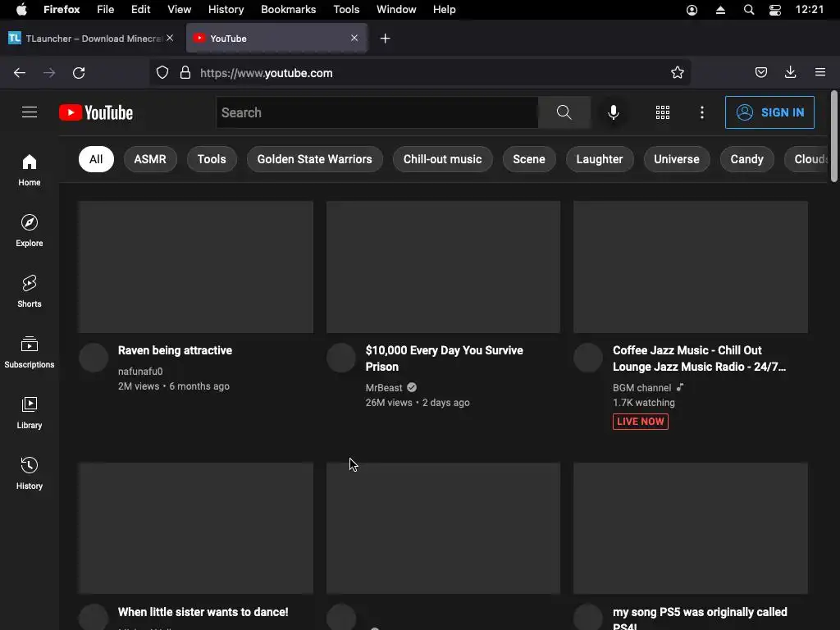The image size is (840, 630).
Task: Click the YouTube search input field
Action: coord(377,112)
